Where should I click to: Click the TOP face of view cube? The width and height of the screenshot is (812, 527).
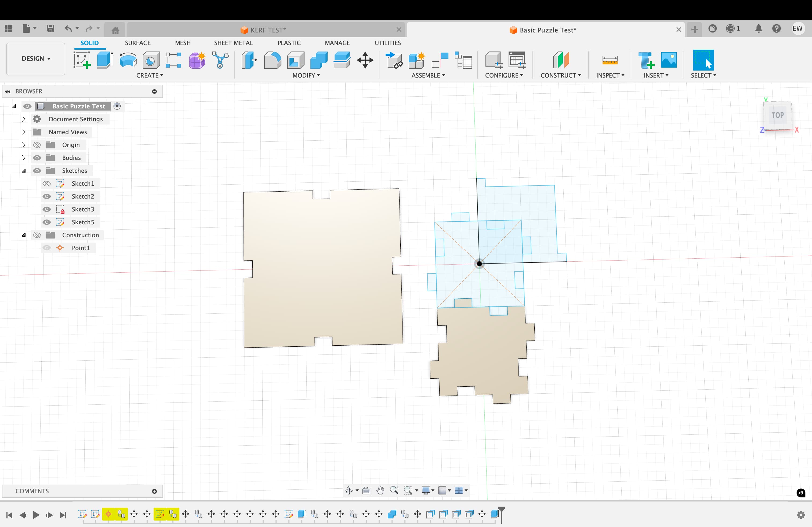click(778, 115)
